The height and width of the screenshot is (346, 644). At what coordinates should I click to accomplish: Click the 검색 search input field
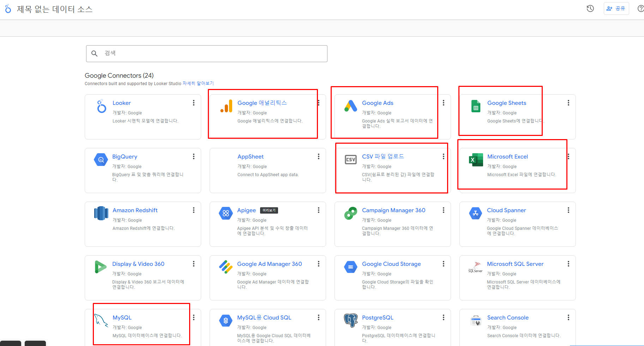point(207,54)
